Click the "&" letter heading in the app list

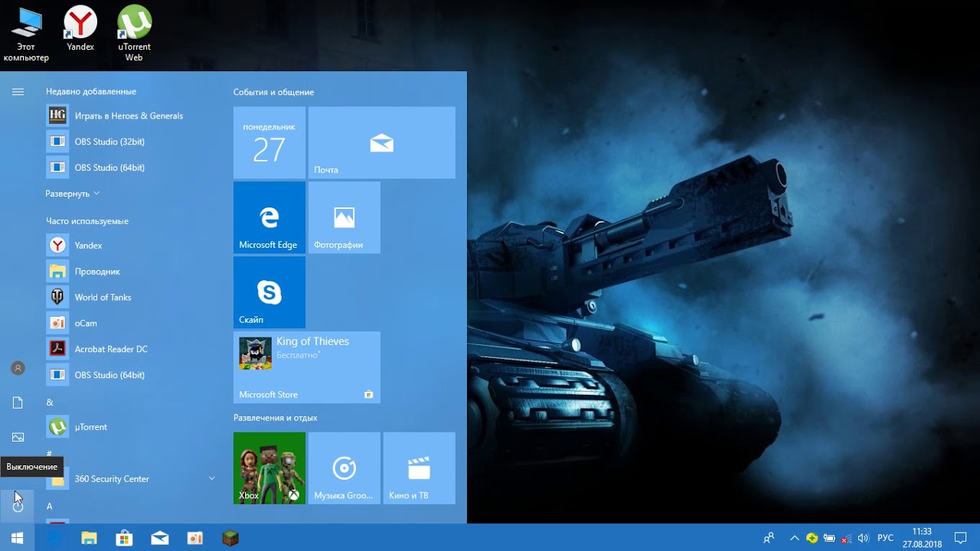coord(50,403)
